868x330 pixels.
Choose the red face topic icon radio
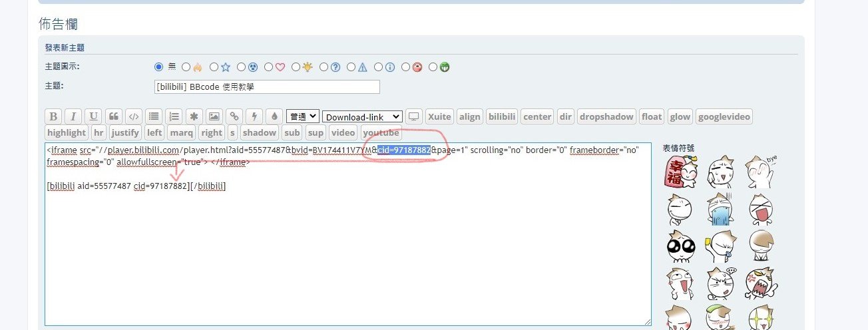[x=406, y=67]
